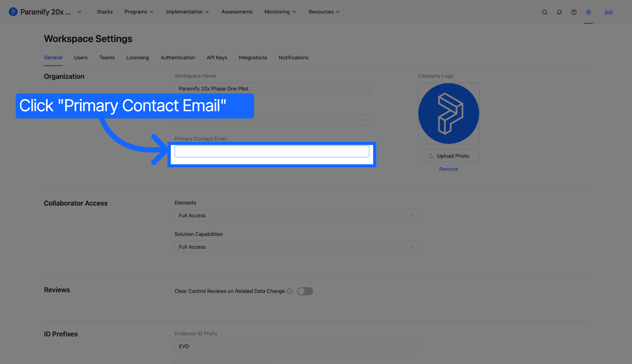Image resolution: width=632 pixels, height=364 pixels.
Task: Open the Monitoring dropdown menu
Action: tap(280, 12)
